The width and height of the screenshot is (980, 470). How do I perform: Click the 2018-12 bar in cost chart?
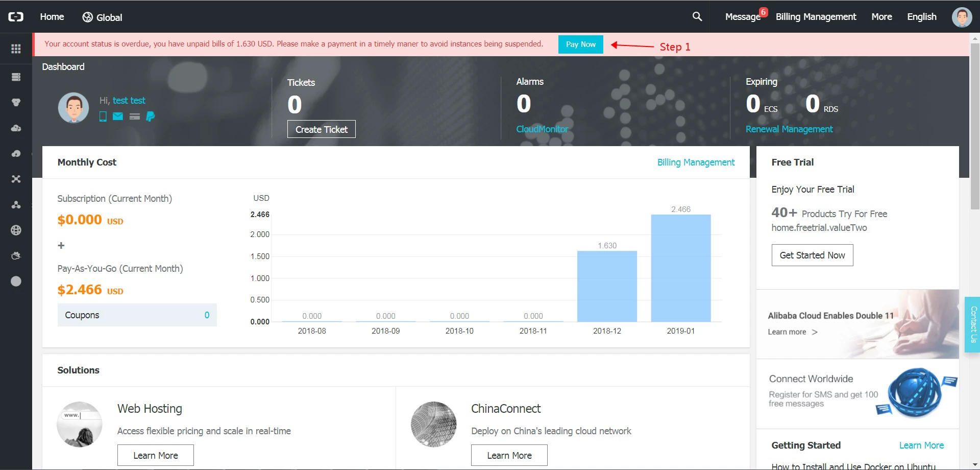pos(607,286)
